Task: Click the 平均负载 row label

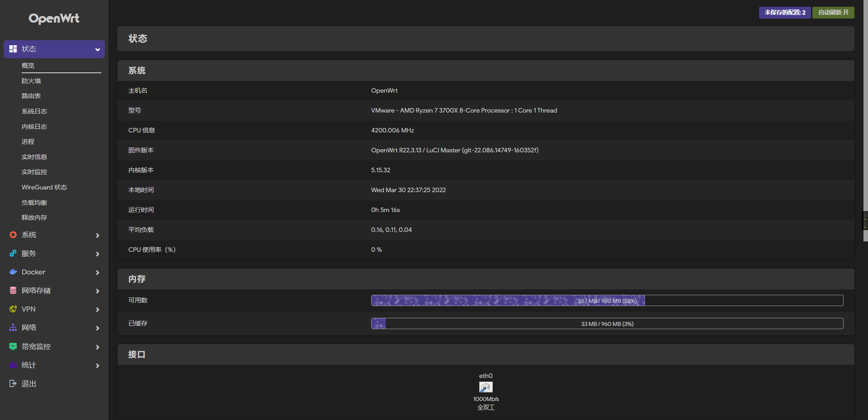Action: pyautogui.click(x=141, y=230)
